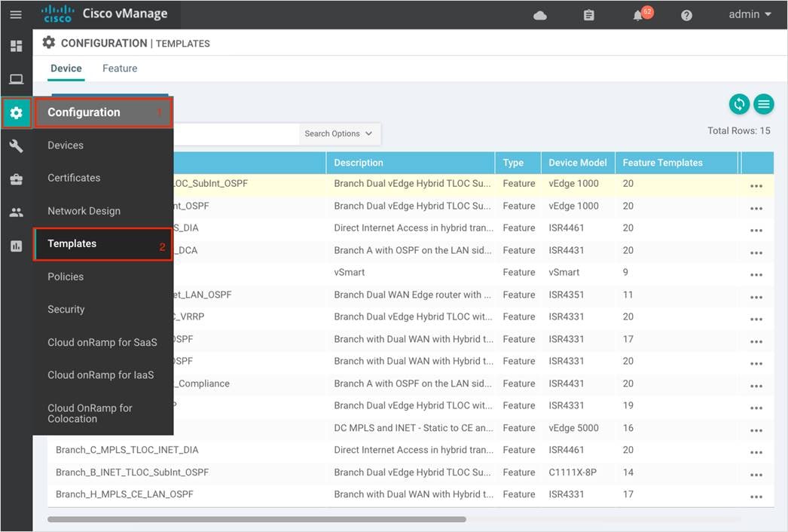Image resolution: width=788 pixels, height=532 pixels.
Task: Select the Configuration gear sidebar icon
Action: pos(16,112)
